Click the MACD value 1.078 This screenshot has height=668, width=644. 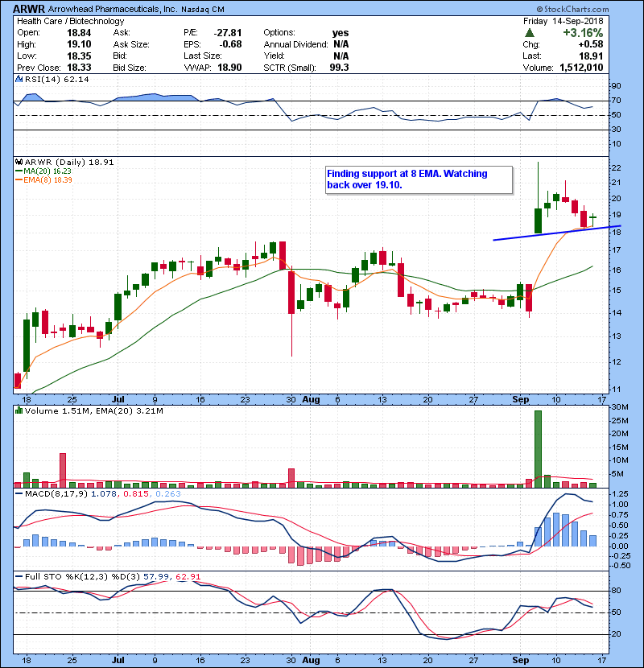click(104, 494)
